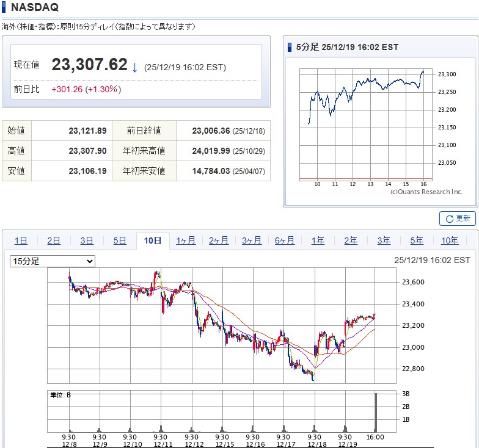The image size is (479, 448).
Task: View the 2年 chart range
Action: tap(351, 240)
